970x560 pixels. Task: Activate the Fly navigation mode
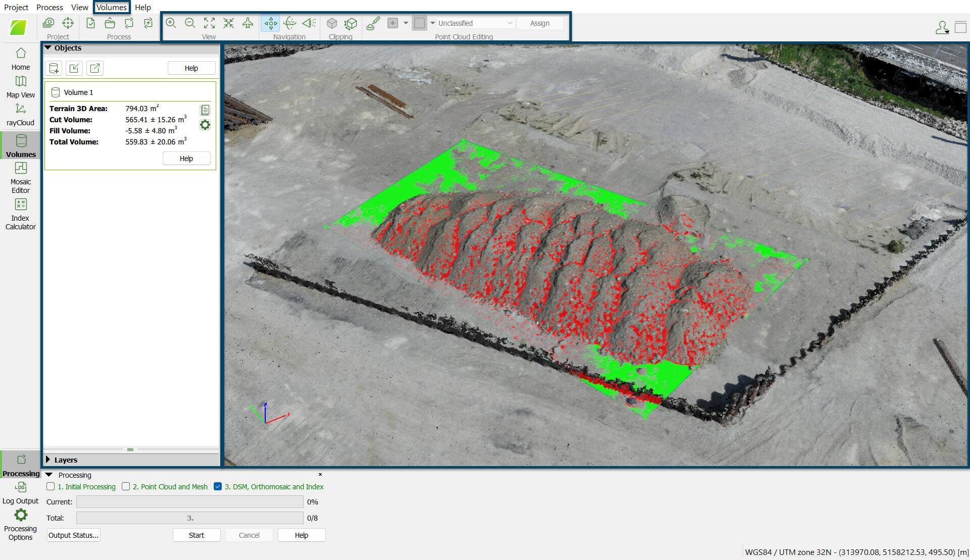tap(248, 23)
